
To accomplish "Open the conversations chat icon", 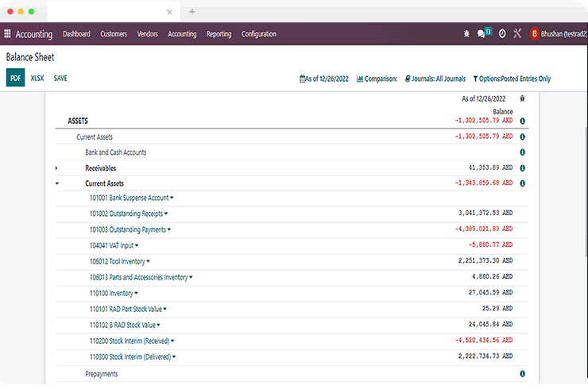I will point(481,33).
